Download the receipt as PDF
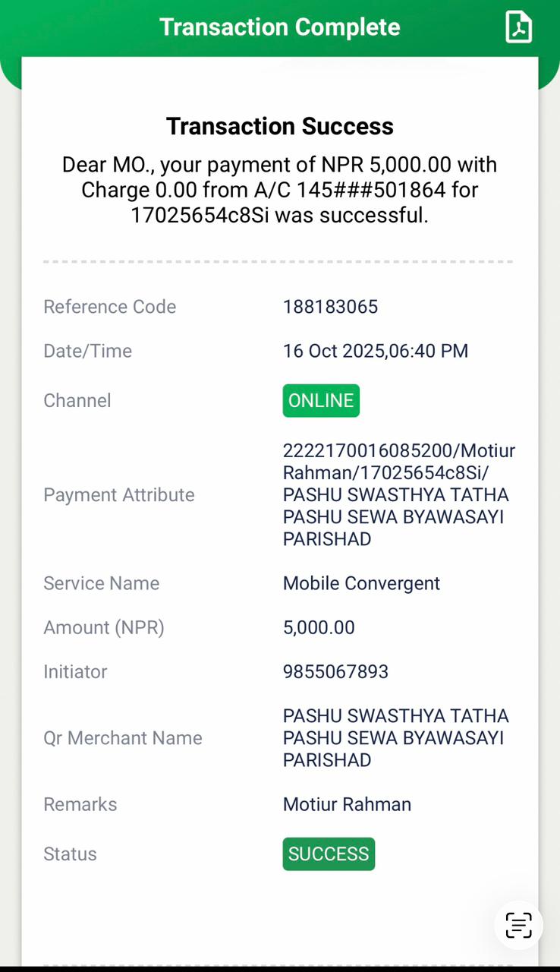 (519, 27)
